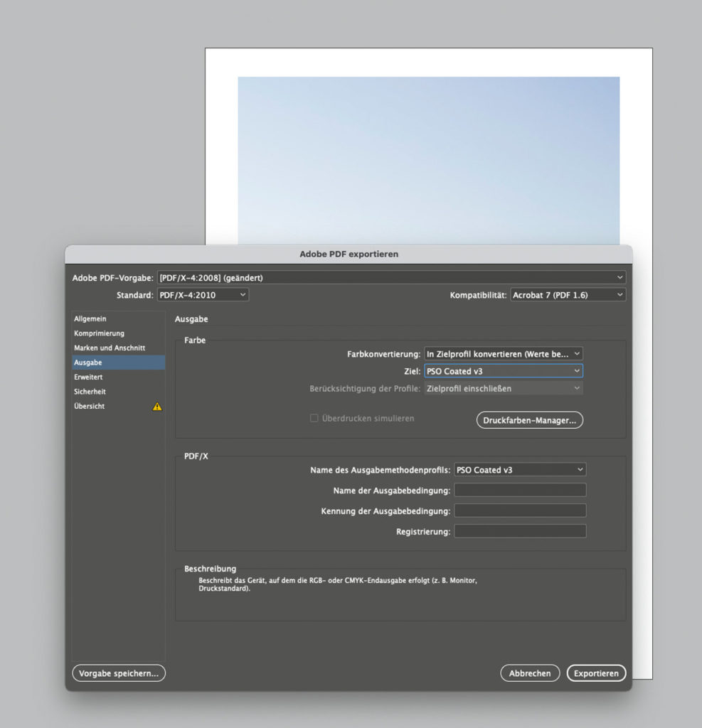Open the Druckfarben-Manager

coord(530,420)
